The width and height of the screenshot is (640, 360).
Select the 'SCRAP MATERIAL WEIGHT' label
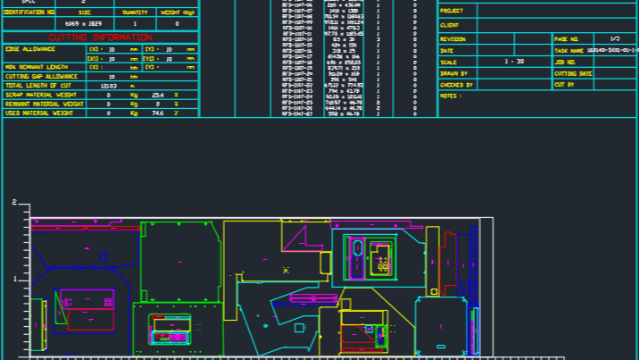click(40, 95)
